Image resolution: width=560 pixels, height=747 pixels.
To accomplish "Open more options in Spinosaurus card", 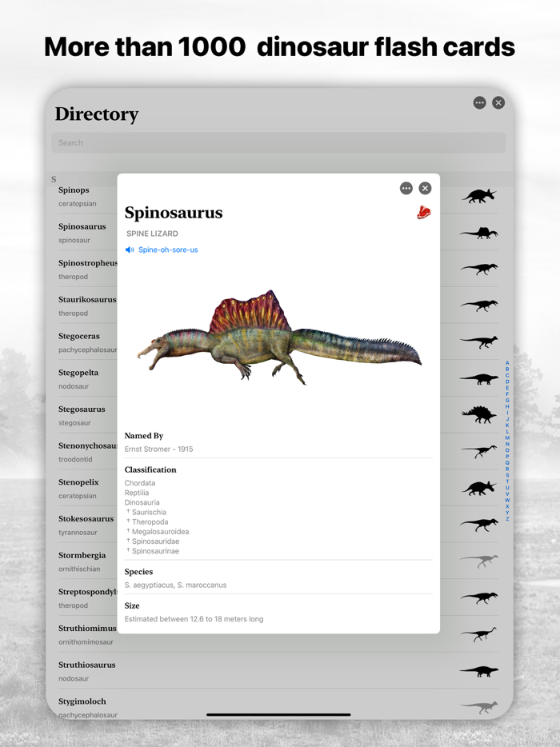I will tap(406, 188).
